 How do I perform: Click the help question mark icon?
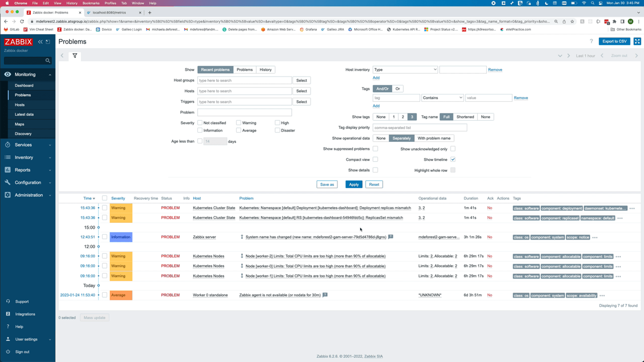pos(591,41)
